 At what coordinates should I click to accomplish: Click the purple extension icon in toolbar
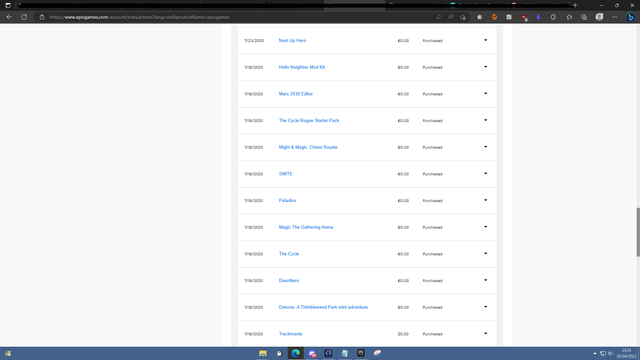tap(538, 17)
